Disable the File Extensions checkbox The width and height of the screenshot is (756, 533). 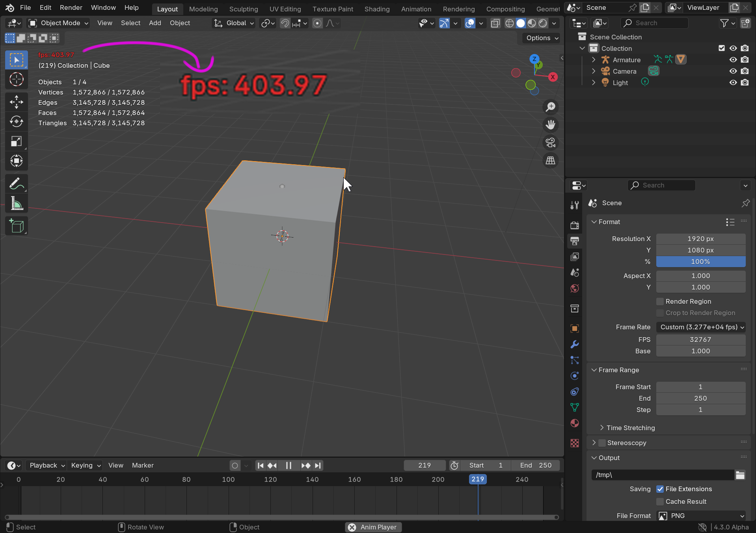point(660,489)
